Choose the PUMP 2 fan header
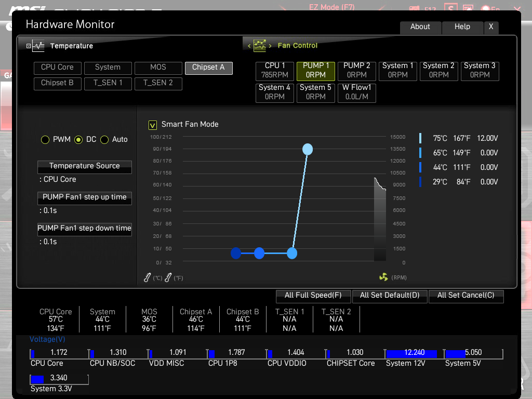532x399 pixels. 357,71
